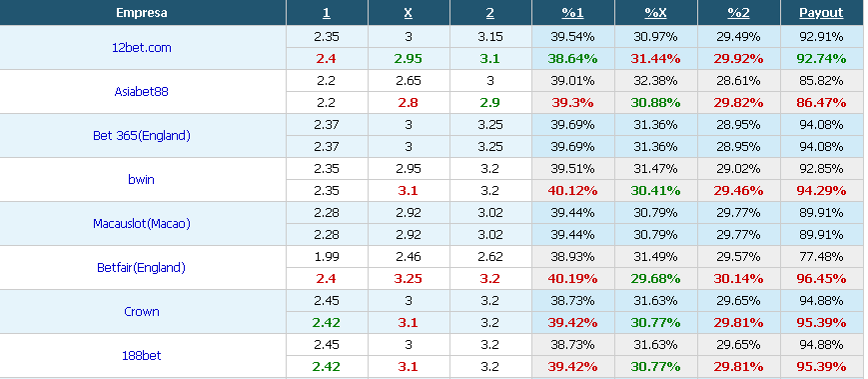Open the bwin bookmaker link
Screen dimensions: 868x379
(x=142, y=180)
